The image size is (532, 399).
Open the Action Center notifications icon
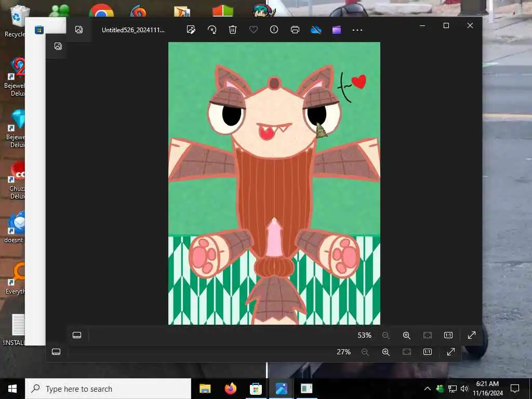515,389
